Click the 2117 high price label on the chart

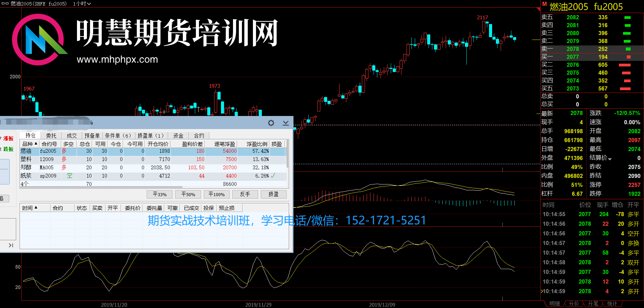point(482,17)
